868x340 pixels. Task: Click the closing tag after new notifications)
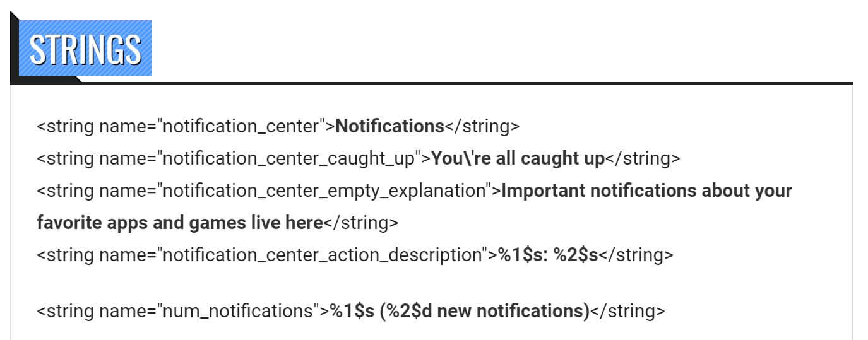[x=627, y=310]
